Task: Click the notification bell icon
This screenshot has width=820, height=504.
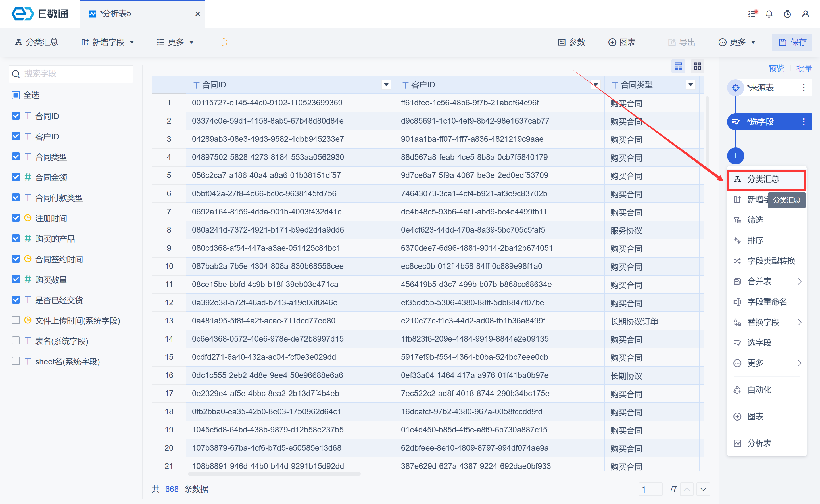Action: click(769, 14)
